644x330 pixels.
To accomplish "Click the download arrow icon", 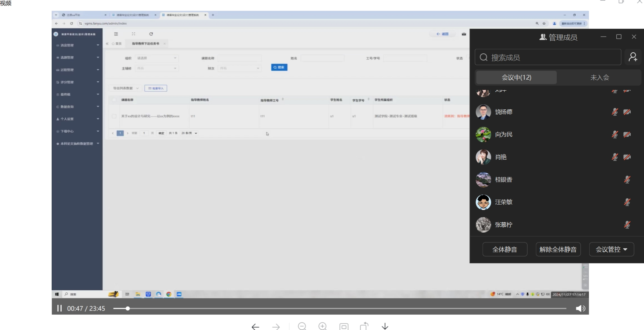I will [x=385, y=326].
